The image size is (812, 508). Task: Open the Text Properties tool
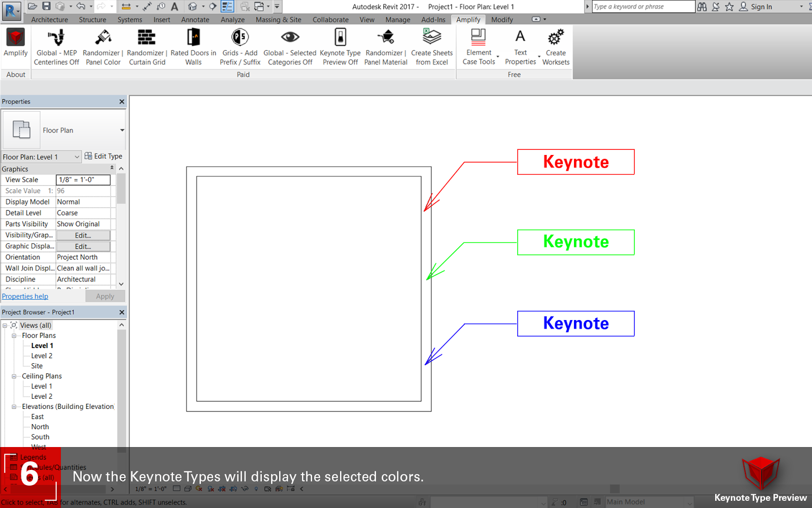520,46
